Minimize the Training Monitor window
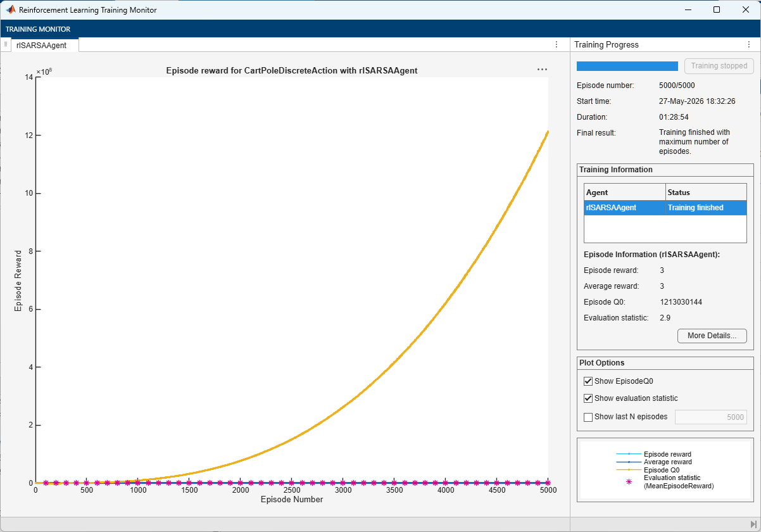Image resolution: width=761 pixels, height=532 pixels. [x=688, y=9]
